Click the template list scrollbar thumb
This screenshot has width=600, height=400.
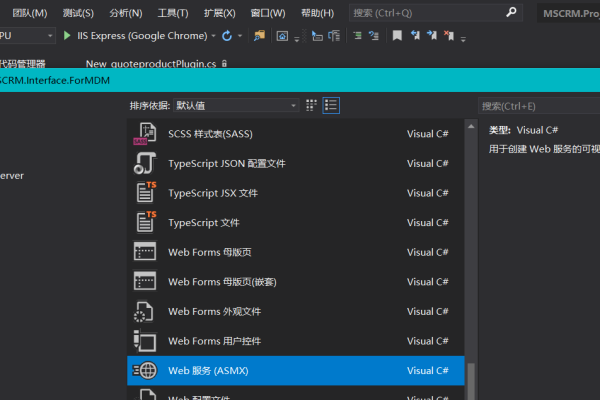click(471, 381)
